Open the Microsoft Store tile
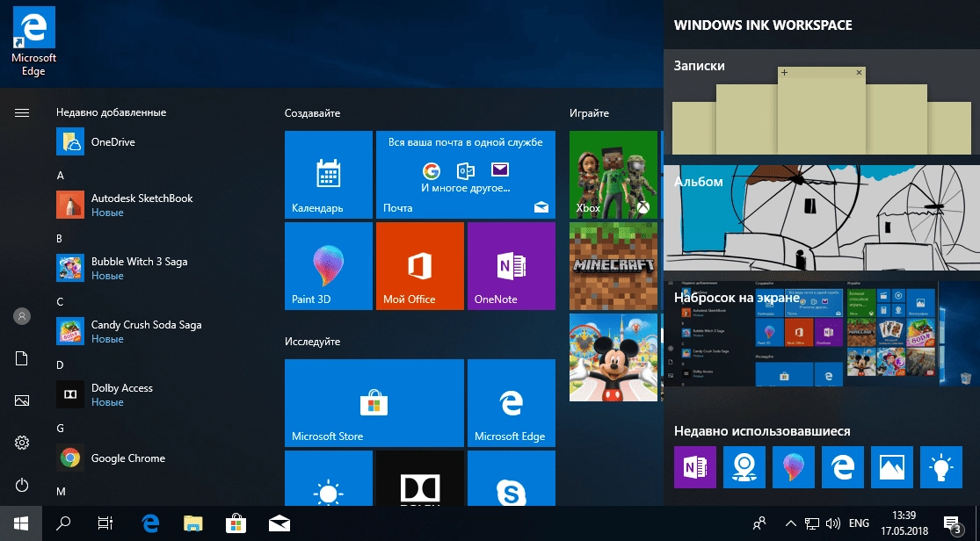This screenshot has height=541, width=980. click(374, 403)
